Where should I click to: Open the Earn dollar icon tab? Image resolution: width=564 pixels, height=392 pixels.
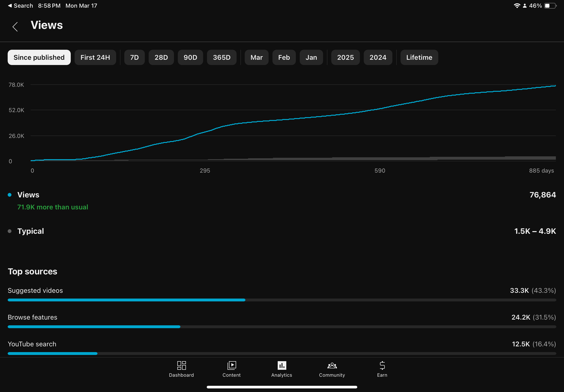(x=382, y=365)
